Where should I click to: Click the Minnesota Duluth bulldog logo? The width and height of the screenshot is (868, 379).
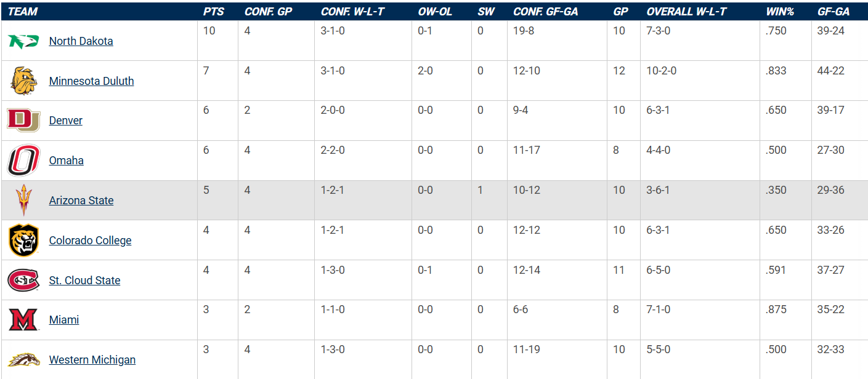pos(23,81)
